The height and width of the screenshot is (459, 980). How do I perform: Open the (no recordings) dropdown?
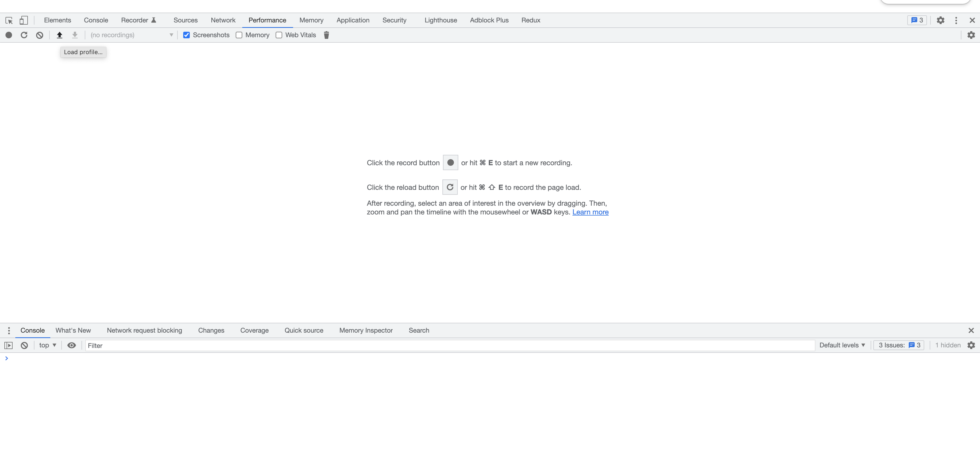click(132, 35)
